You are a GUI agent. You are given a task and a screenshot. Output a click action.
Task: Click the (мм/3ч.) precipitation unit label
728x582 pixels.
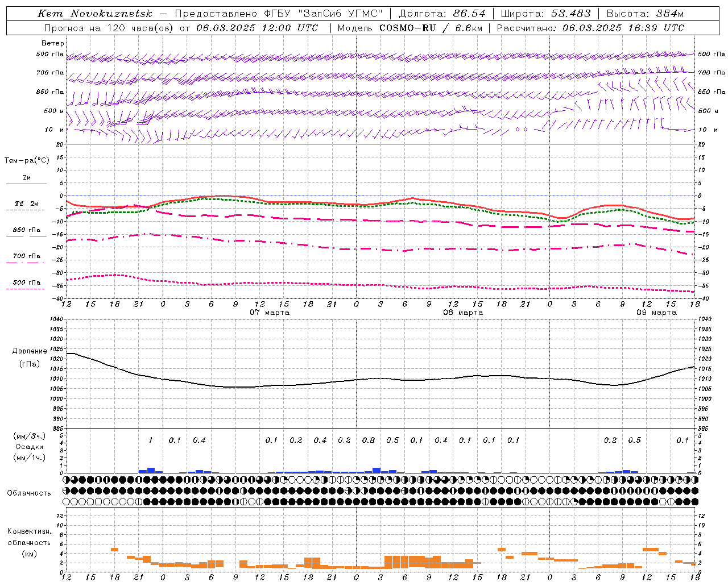pyautogui.click(x=29, y=436)
